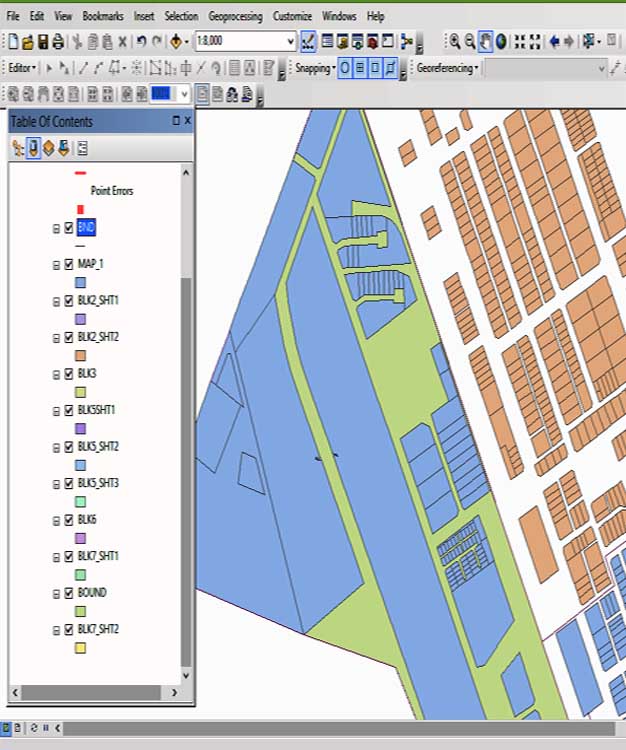Click the Add Data button
626x750 pixels.
coord(176,41)
